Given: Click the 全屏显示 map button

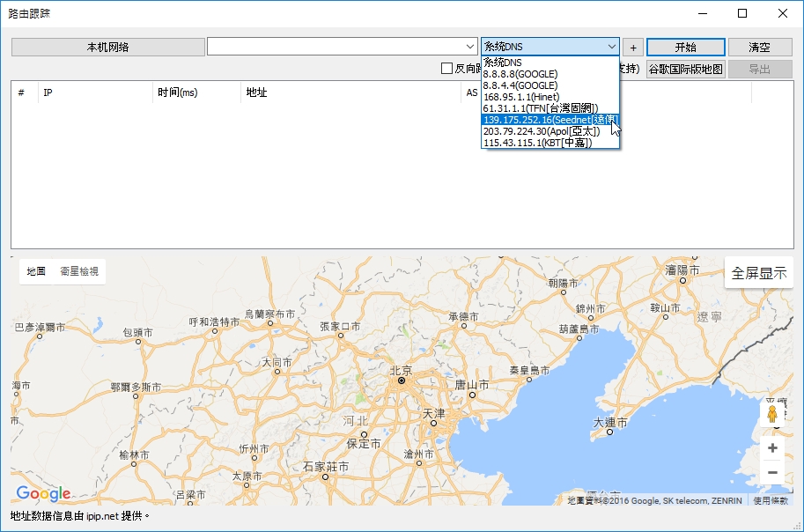Looking at the screenshot, I should [758, 273].
